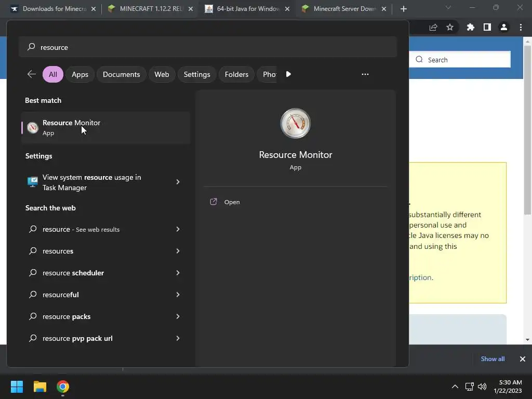Image resolution: width=532 pixels, height=399 pixels.
Task: Open Chrome extensions puzzle icon
Action: [x=470, y=27]
